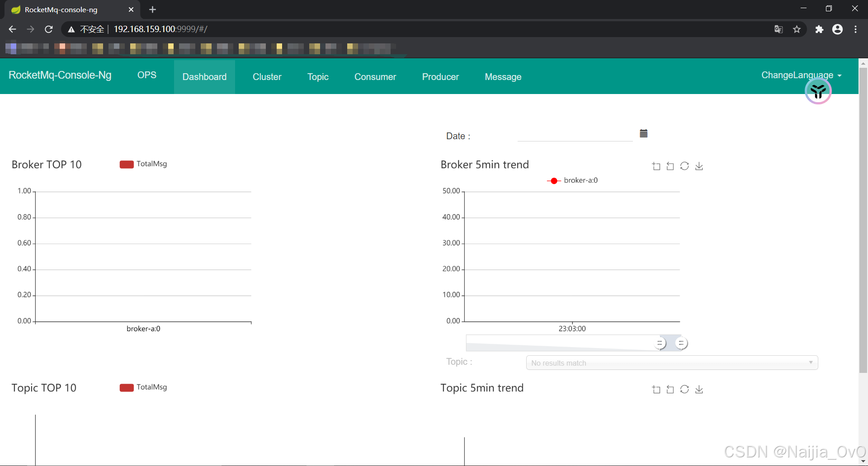The height and width of the screenshot is (466, 868).
Task: Click the browser back arrow
Action: pyautogui.click(x=12, y=29)
